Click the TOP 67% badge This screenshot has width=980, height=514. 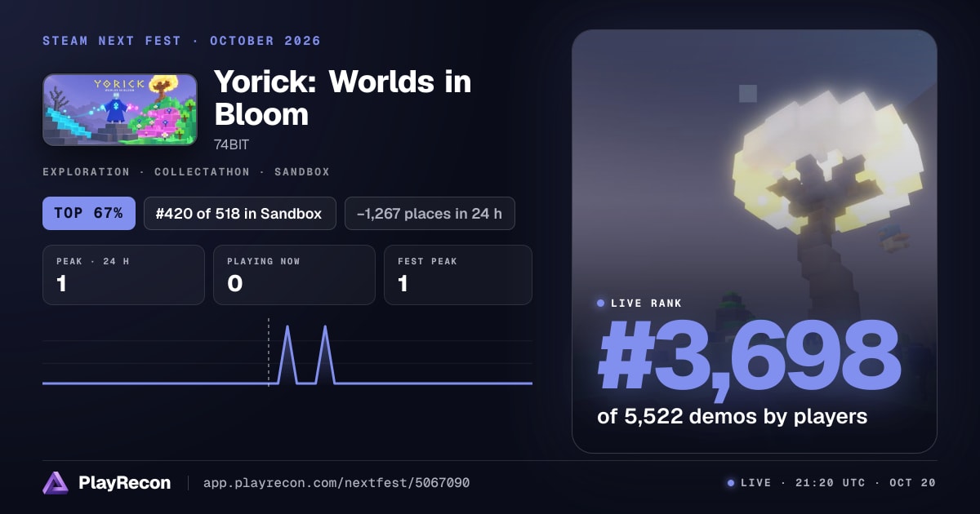pos(88,214)
